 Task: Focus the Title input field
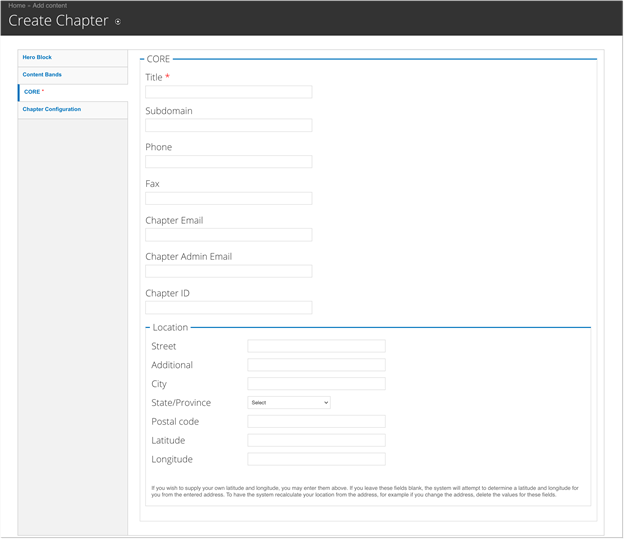click(x=228, y=92)
